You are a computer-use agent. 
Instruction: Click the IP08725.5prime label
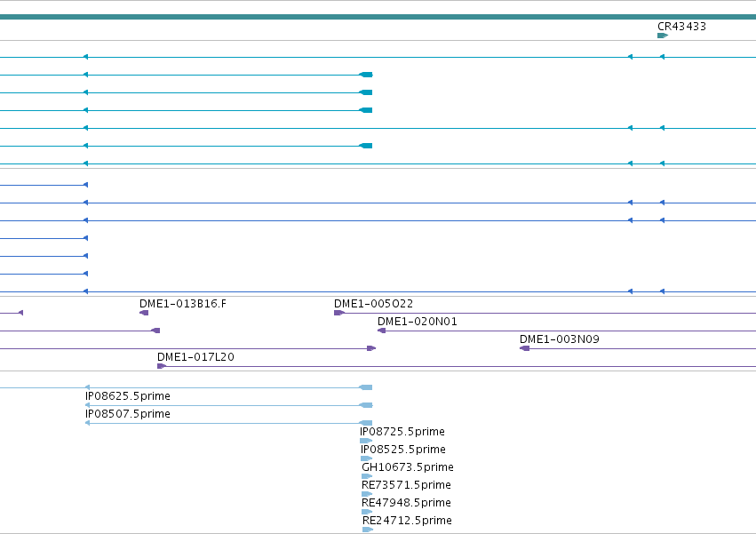click(x=402, y=432)
